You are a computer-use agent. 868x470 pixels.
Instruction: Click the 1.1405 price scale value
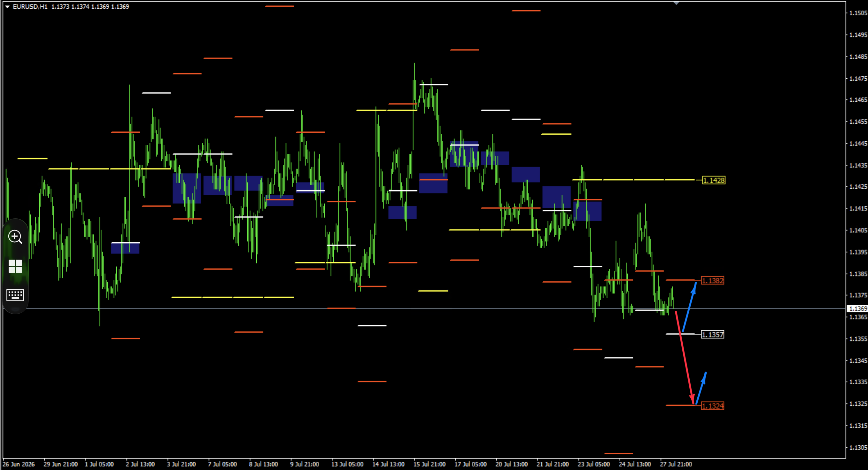pos(858,230)
